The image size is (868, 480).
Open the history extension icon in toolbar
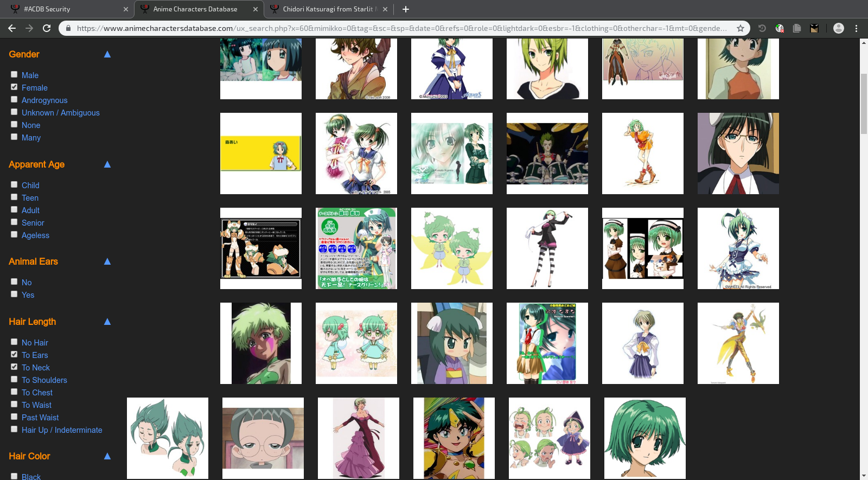point(762,28)
